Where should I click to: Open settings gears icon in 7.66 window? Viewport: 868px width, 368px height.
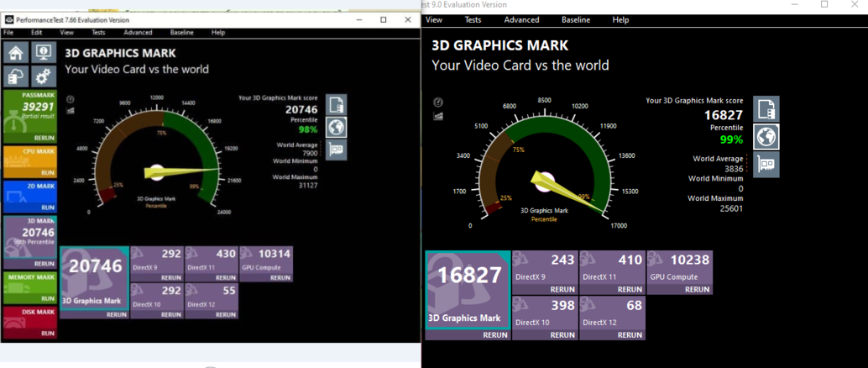(x=43, y=76)
